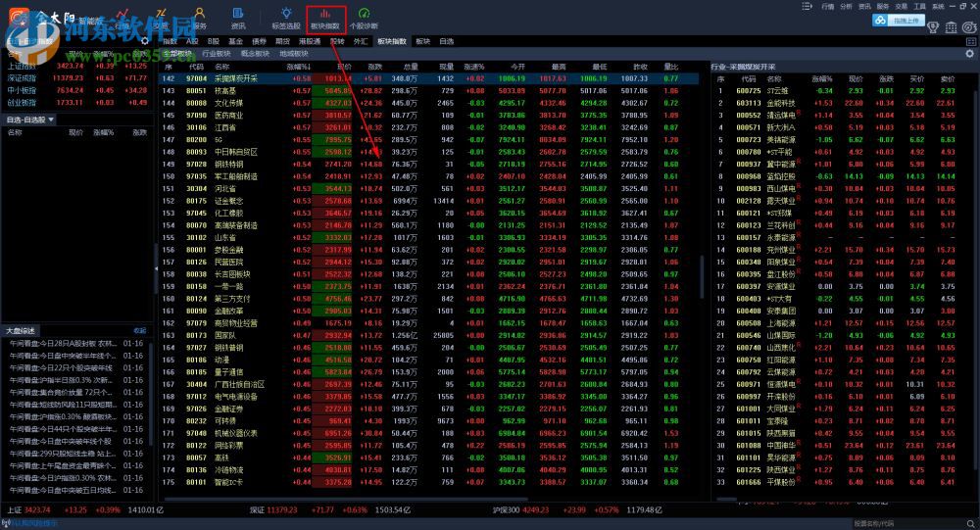Expand the 自选-自选股 dropdown
Screen dimensions: 980x530
tap(51, 120)
